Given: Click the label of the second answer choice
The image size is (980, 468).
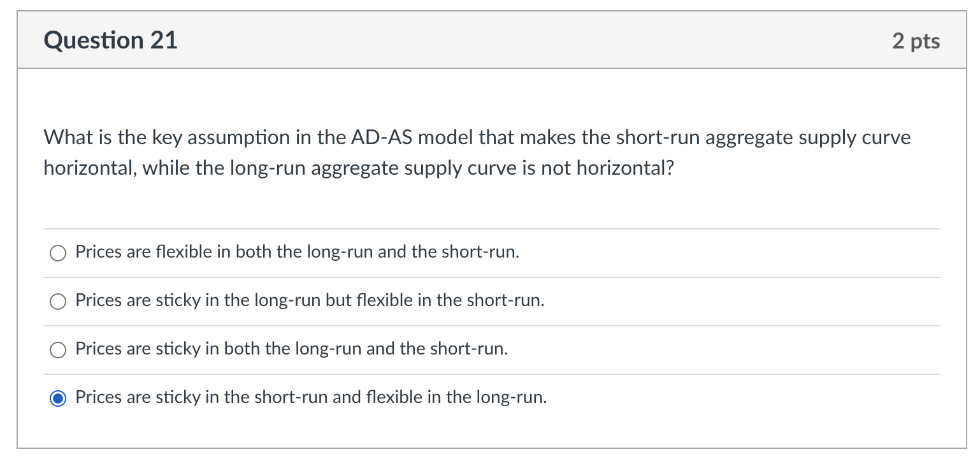Looking at the screenshot, I should coord(309,300).
